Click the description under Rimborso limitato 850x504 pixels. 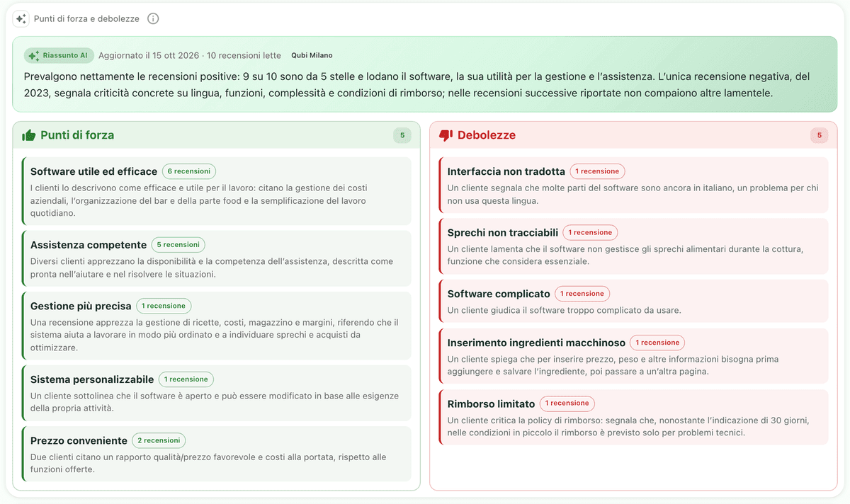coord(628,426)
